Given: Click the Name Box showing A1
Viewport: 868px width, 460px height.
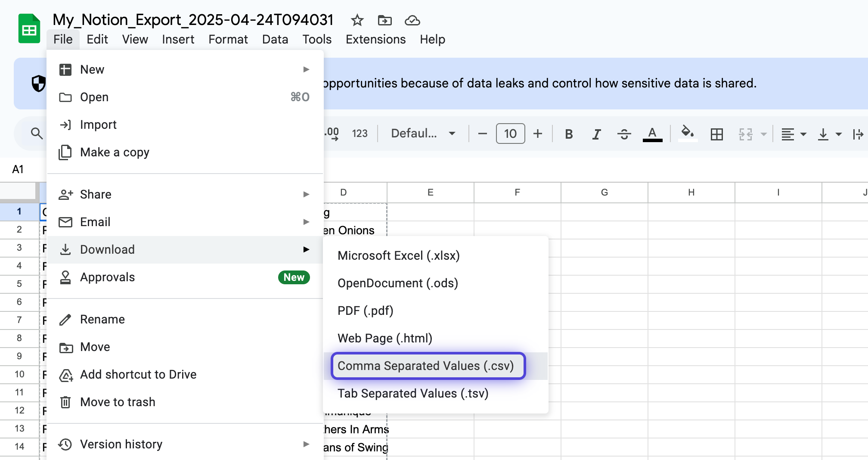Looking at the screenshot, I should pos(18,169).
